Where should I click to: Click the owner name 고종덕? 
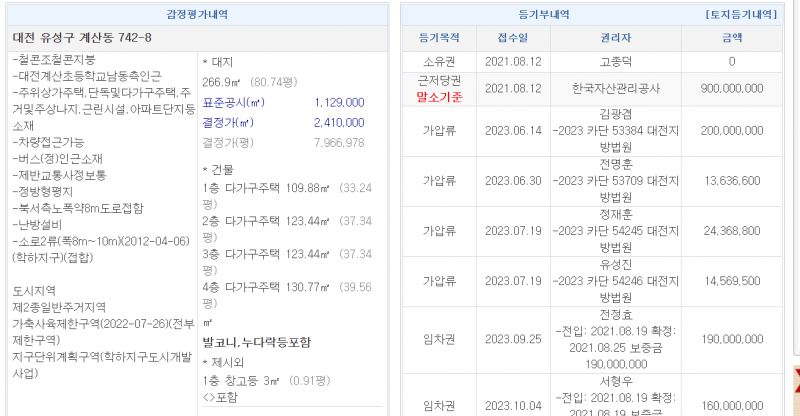[x=615, y=62]
